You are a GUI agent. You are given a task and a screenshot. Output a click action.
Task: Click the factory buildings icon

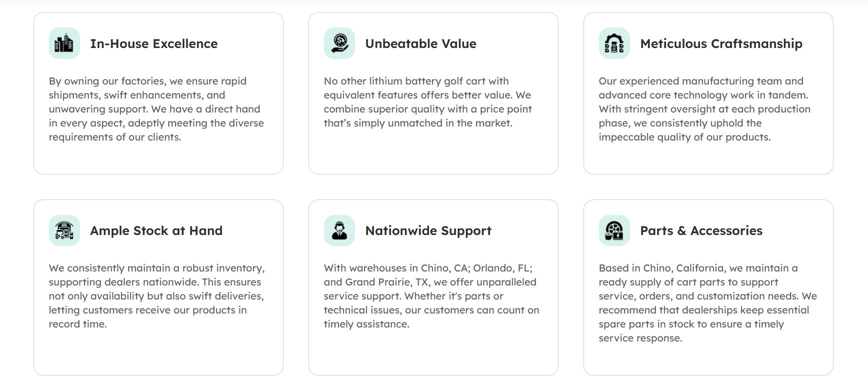(64, 43)
